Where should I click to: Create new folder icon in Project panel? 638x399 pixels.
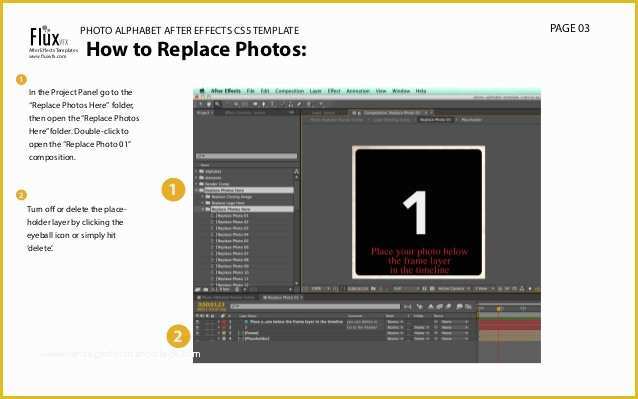(205, 289)
